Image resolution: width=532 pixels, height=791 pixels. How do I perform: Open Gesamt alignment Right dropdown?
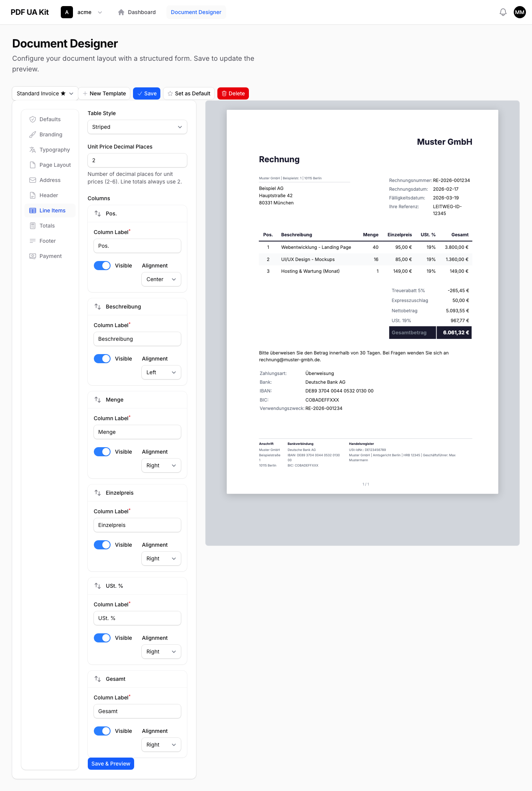(161, 745)
